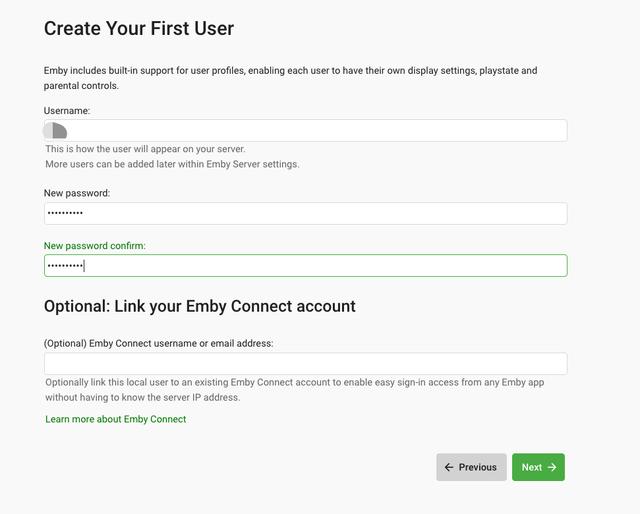The height and width of the screenshot is (514, 640).
Task: Click the Username label
Action: point(67,109)
